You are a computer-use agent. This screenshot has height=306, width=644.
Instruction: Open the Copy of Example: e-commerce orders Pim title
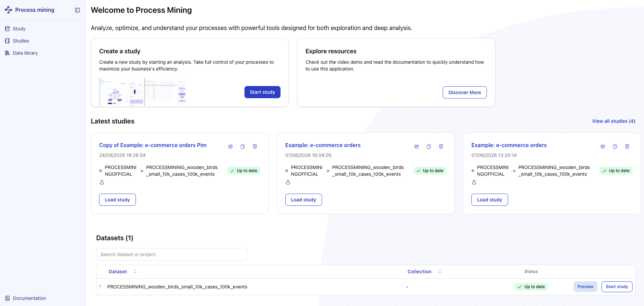(x=153, y=145)
